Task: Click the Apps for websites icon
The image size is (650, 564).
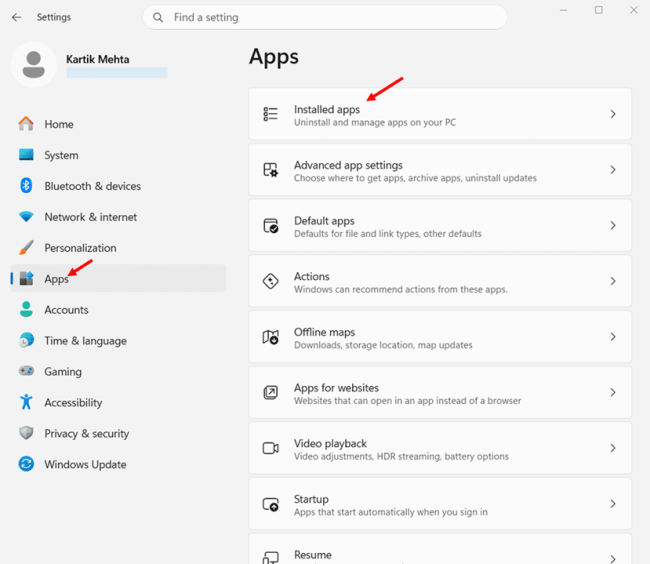Action: pos(271,392)
